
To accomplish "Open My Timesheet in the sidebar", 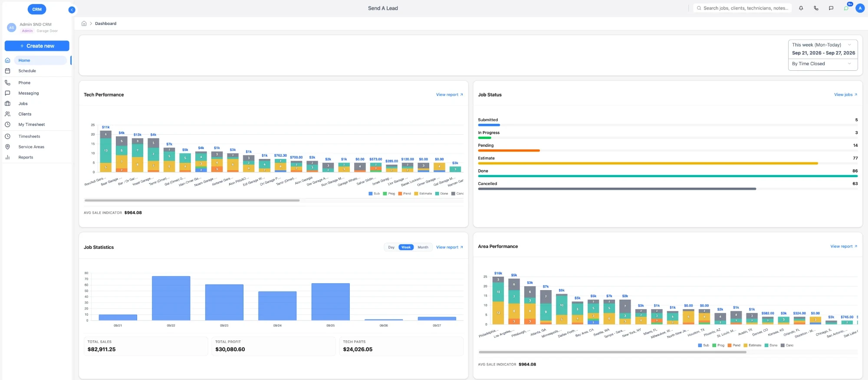I will click(x=32, y=125).
